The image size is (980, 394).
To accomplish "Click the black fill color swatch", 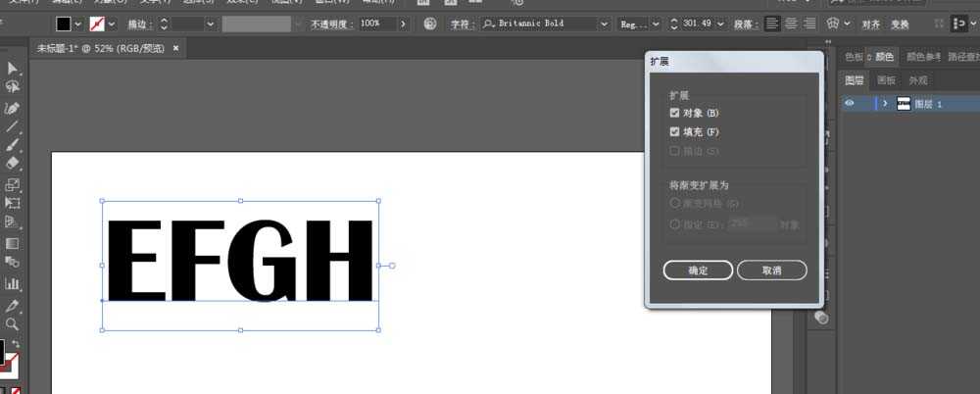I will click(63, 24).
